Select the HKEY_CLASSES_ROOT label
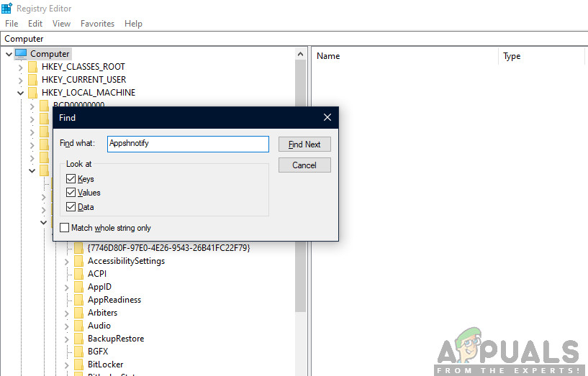The width and height of the screenshot is (588, 376). click(83, 67)
